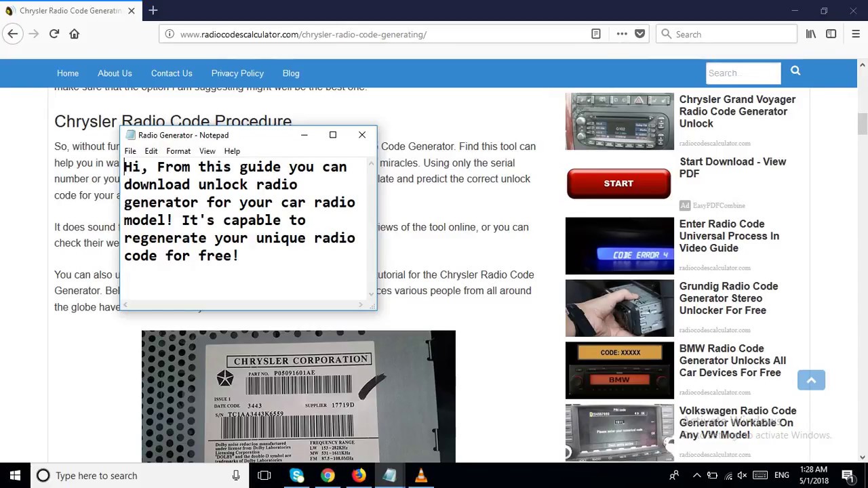Click Chrysler Corporation label image
Screen dimensions: 868x488
point(298,396)
